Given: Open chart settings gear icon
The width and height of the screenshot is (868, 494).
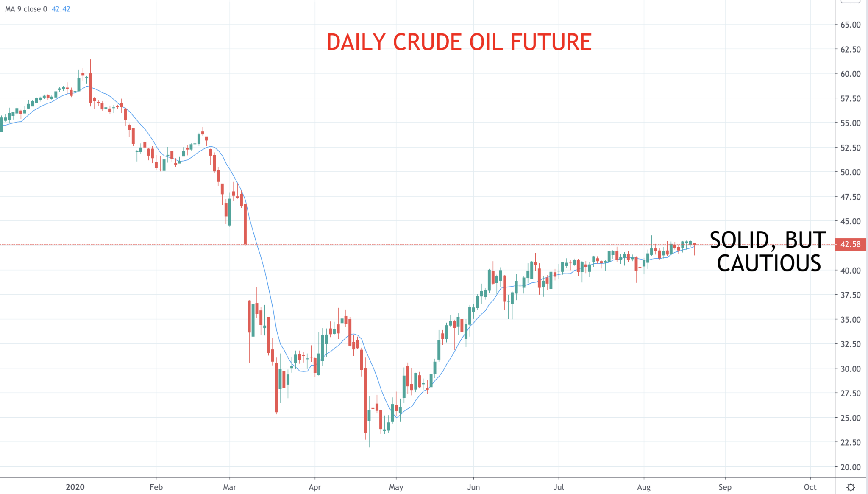Looking at the screenshot, I should (x=851, y=487).
